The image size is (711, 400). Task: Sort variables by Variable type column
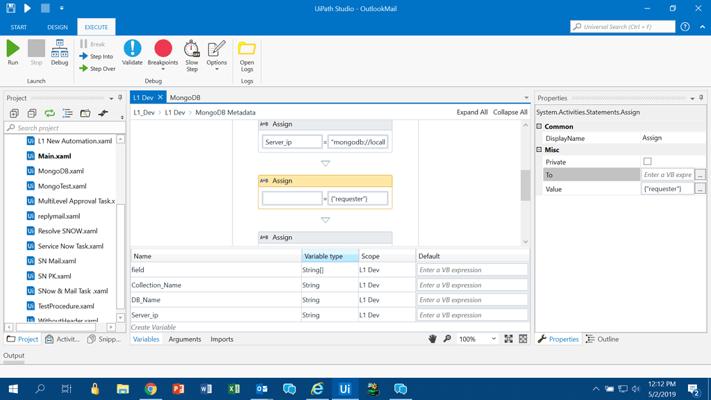[330, 256]
